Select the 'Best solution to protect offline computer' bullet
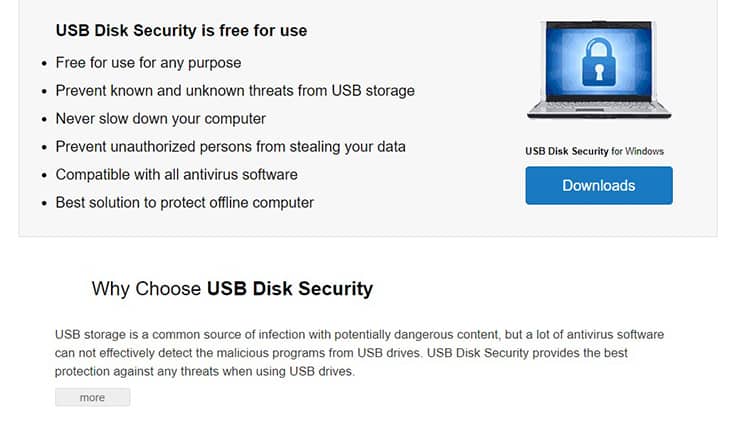This screenshot has height=427, width=731. tap(185, 202)
